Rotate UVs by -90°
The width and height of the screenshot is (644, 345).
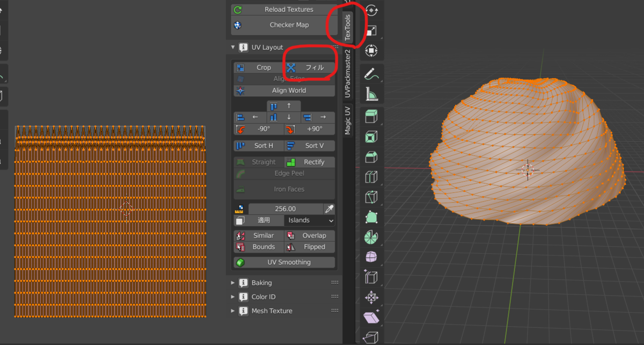(259, 129)
